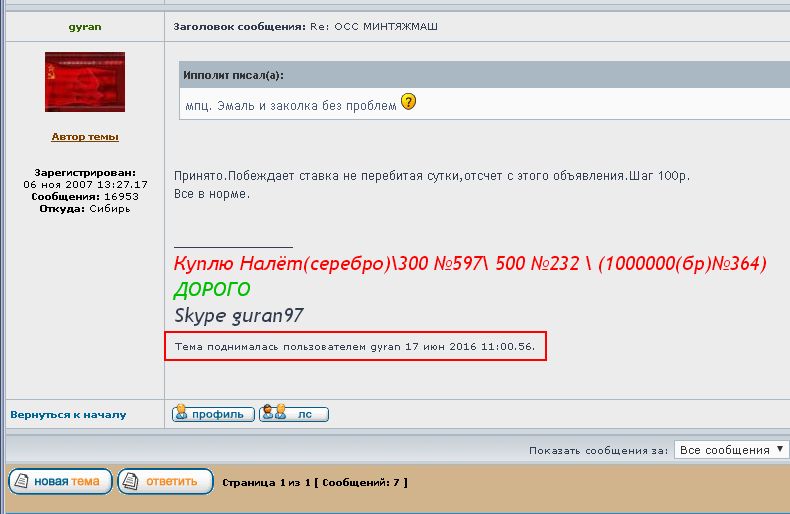Viewport: 790px width, 514px height.
Task: Click the "Принято. Побеждает ставка" post text
Action: pos(432,176)
